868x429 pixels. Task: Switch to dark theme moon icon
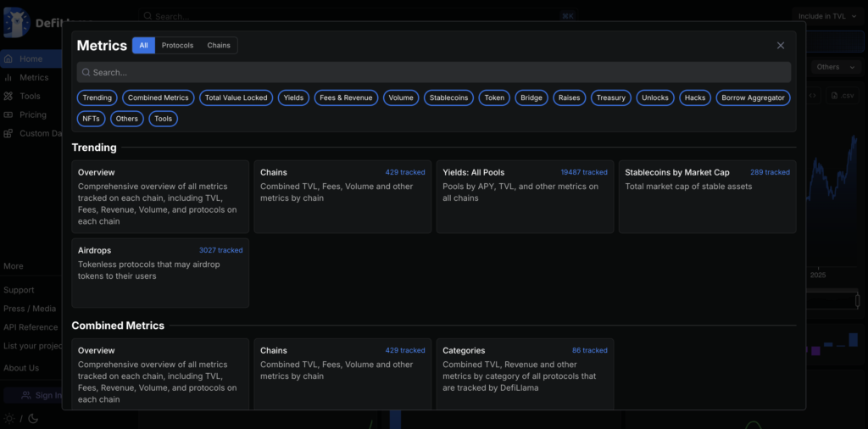tap(33, 419)
